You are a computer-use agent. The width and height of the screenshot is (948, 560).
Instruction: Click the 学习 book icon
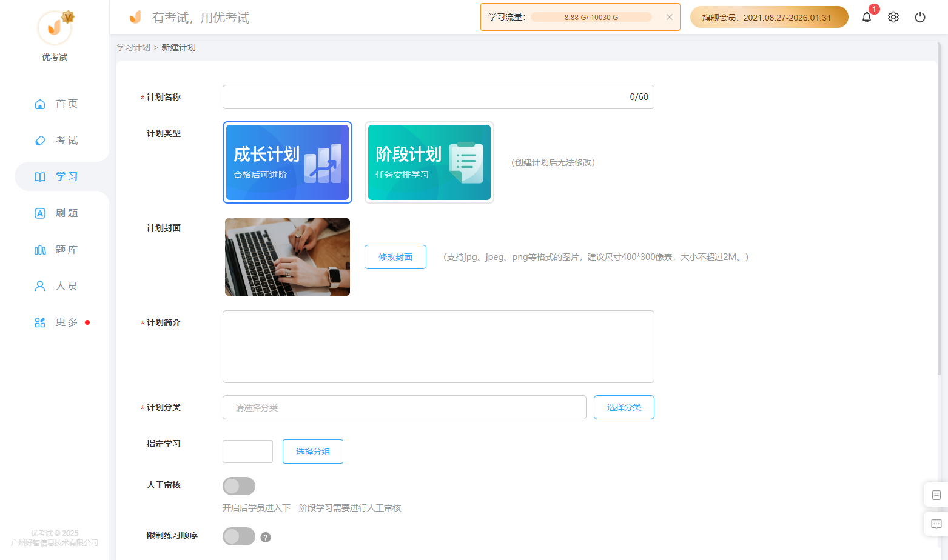click(40, 177)
